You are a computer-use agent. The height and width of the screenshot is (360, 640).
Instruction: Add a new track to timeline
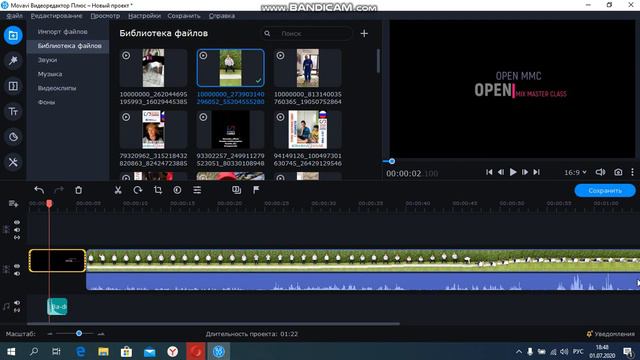click(13, 203)
